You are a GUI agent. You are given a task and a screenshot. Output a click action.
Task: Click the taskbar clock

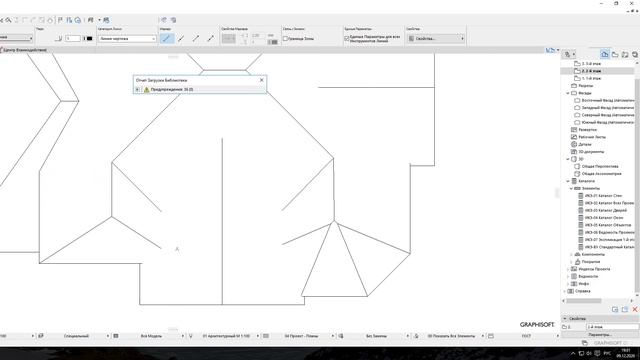pos(625,353)
